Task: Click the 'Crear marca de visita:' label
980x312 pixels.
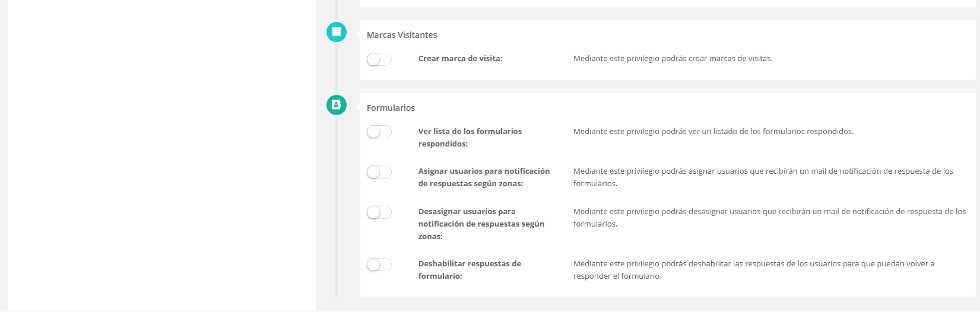Action: pos(461,59)
